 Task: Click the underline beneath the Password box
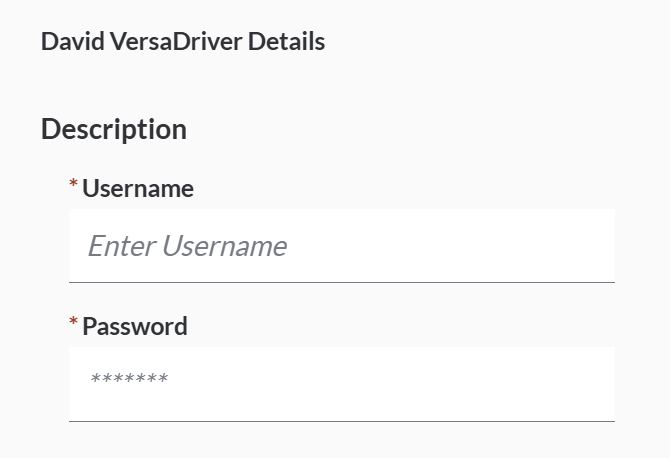pyautogui.click(x=341, y=421)
